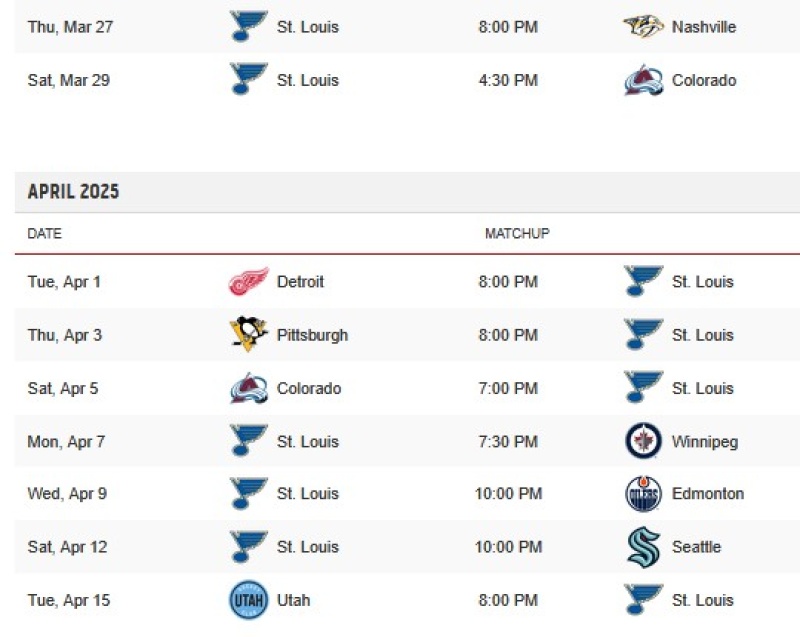Click the St. Louis Blues logo on Mar 27
This screenshot has width=800, height=637.
(248, 27)
